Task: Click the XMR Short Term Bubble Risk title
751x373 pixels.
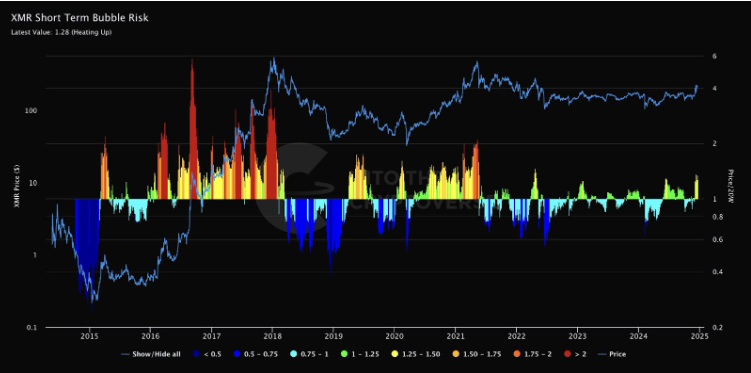Action: coord(80,18)
